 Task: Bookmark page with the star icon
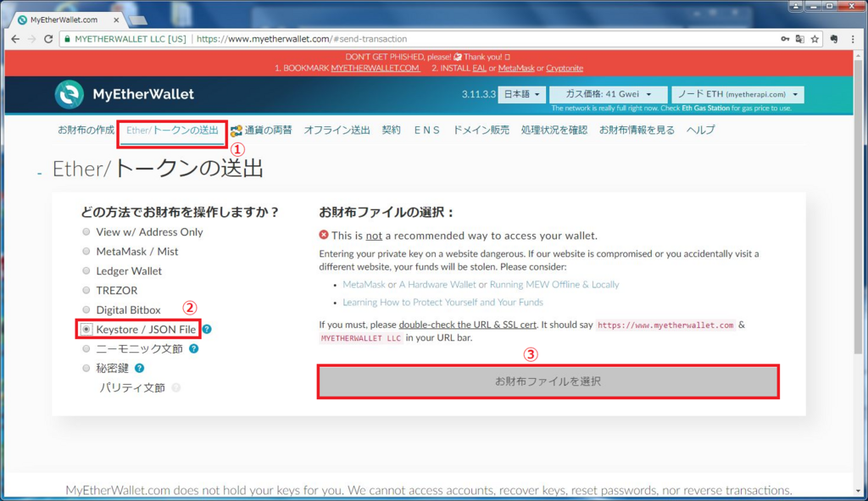coord(815,39)
